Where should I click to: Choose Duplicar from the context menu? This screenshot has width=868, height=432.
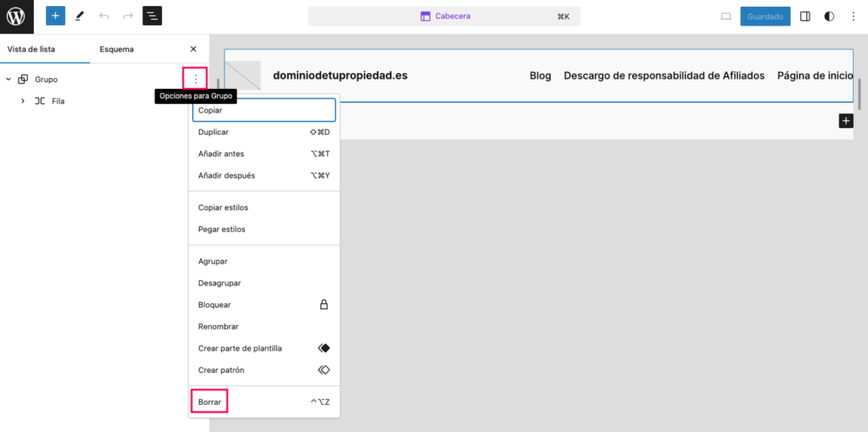(x=264, y=131)
